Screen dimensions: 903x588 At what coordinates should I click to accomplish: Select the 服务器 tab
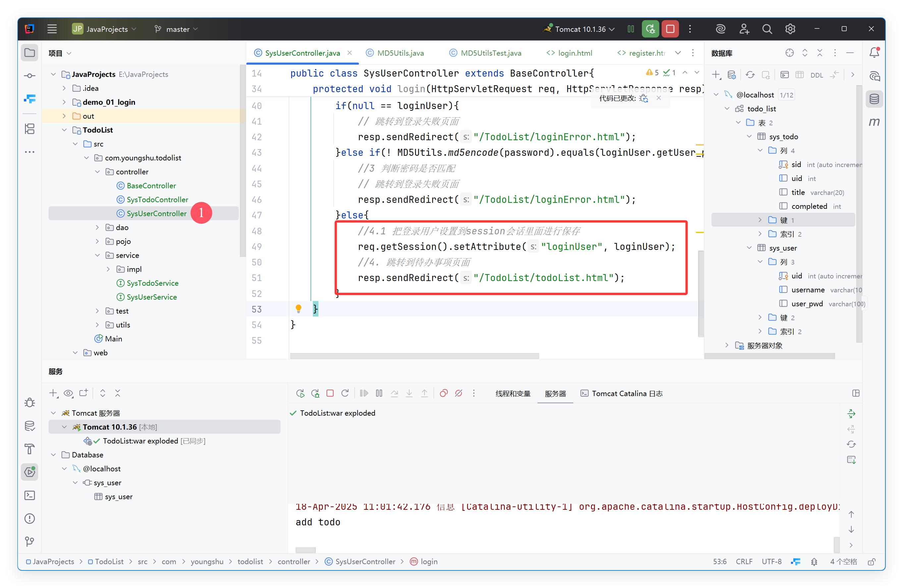(555, 393)
